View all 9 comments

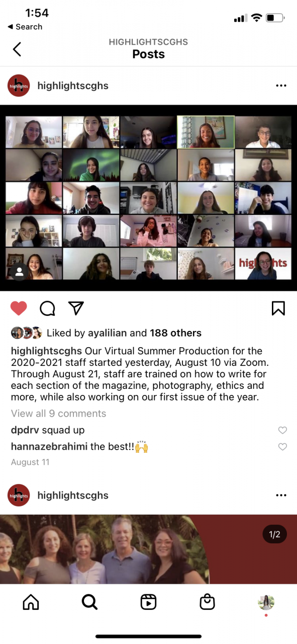click(59, 414)
